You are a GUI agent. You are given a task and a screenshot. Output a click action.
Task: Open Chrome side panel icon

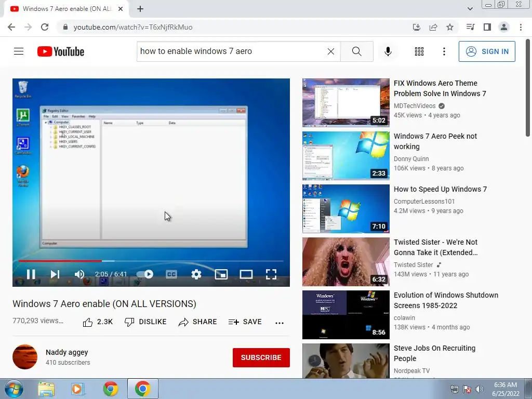[x=487, y=27]
